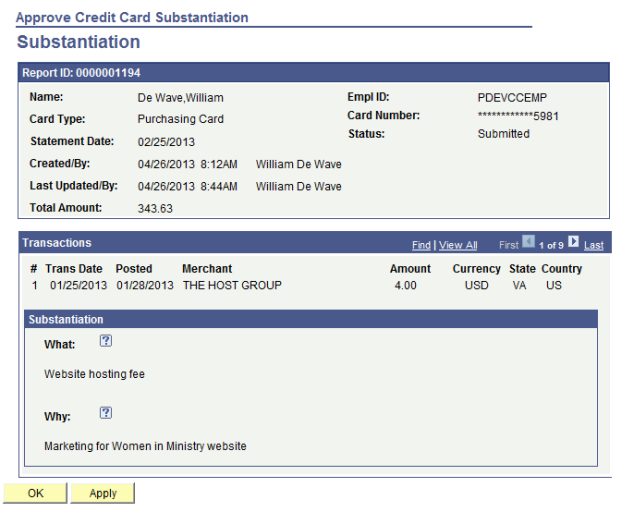Click the '1 of 9' row counter
This screenshot has height=510, width=620.
point(551,245)
